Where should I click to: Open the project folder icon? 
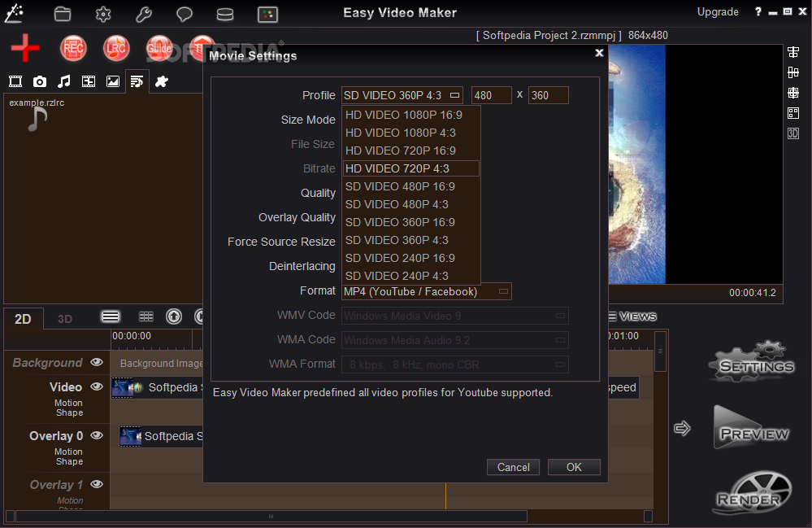[x=63, y=14]
